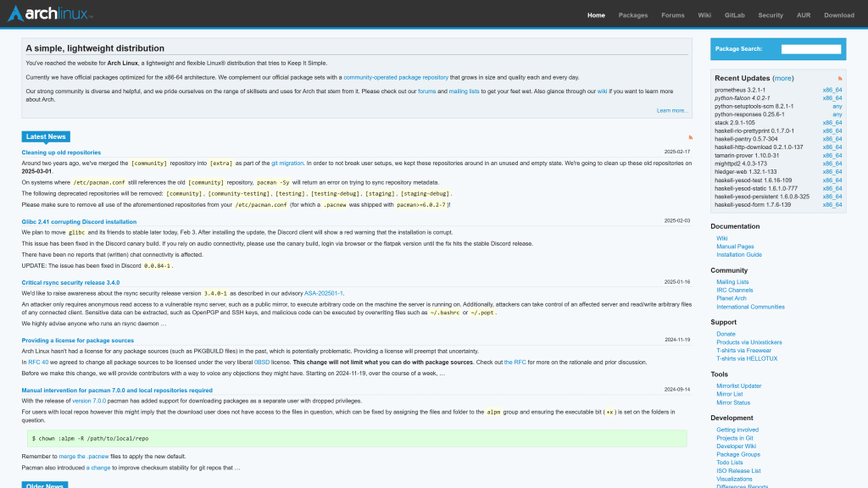Image resolution: width=868 pixels, height=488 pixels.
Task: Open ISO Release List link
Action: 738,471
